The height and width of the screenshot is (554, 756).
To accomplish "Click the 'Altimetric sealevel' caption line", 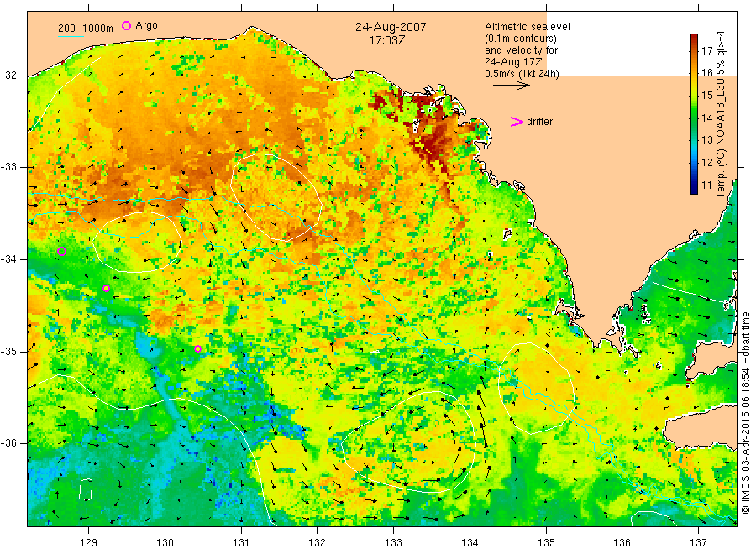I will [528, 27].
